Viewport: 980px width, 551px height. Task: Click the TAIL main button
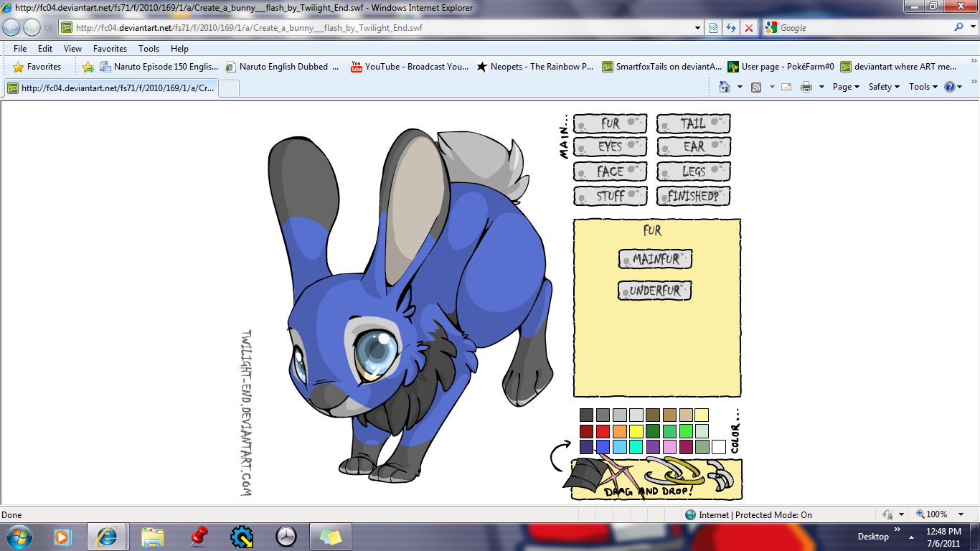click(x=693, y=123)
